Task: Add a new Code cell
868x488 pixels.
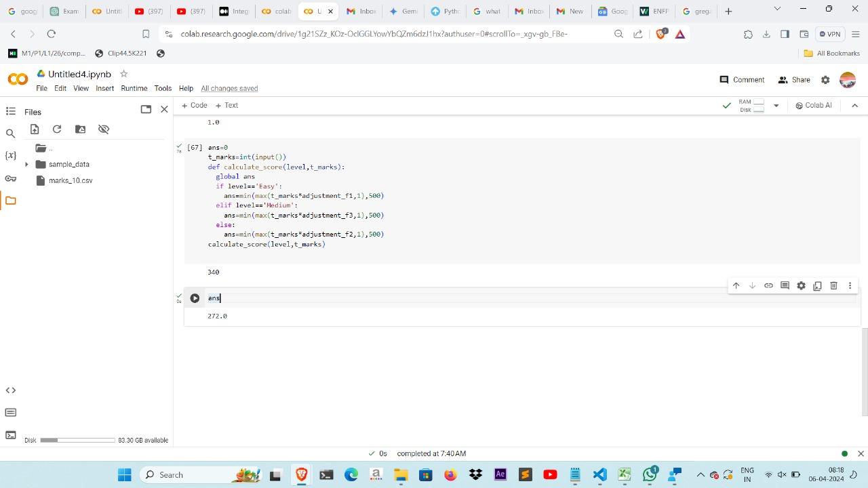Action: [194, 105]
